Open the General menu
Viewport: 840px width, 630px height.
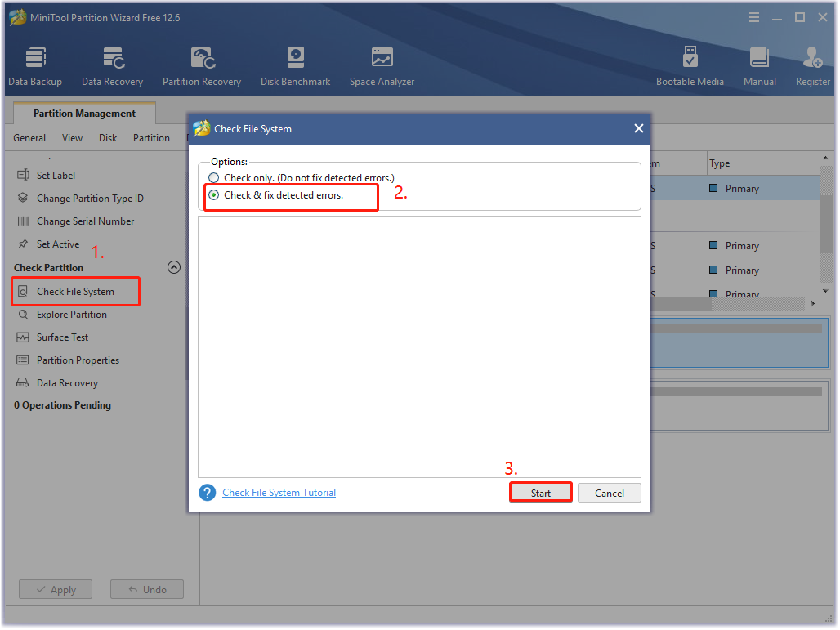click(29, 138)
